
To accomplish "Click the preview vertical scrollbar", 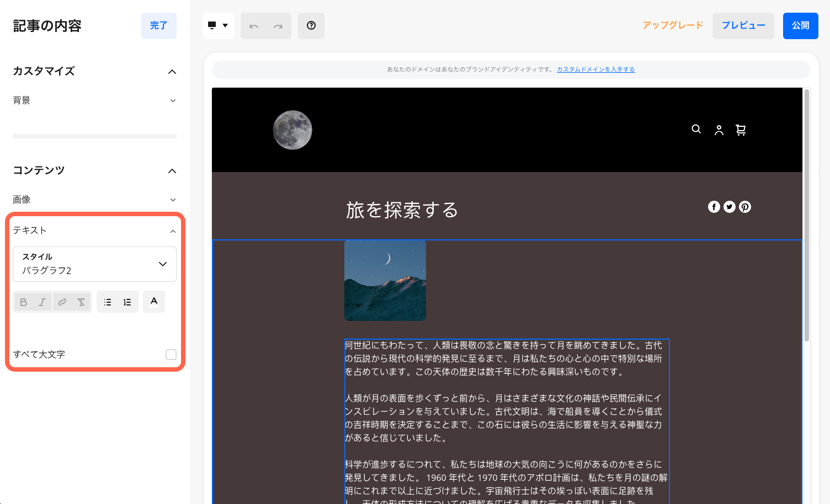I will click(x=807, y=215).
